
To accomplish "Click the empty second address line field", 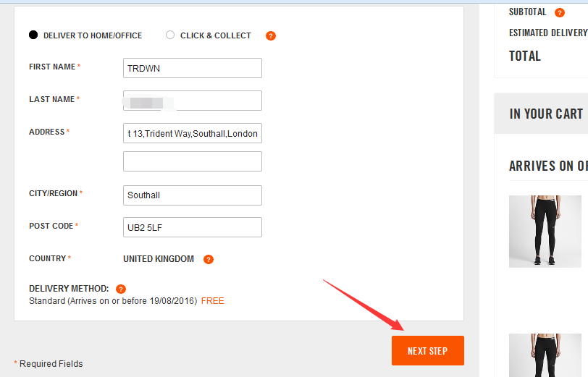I will coord(193,161).
